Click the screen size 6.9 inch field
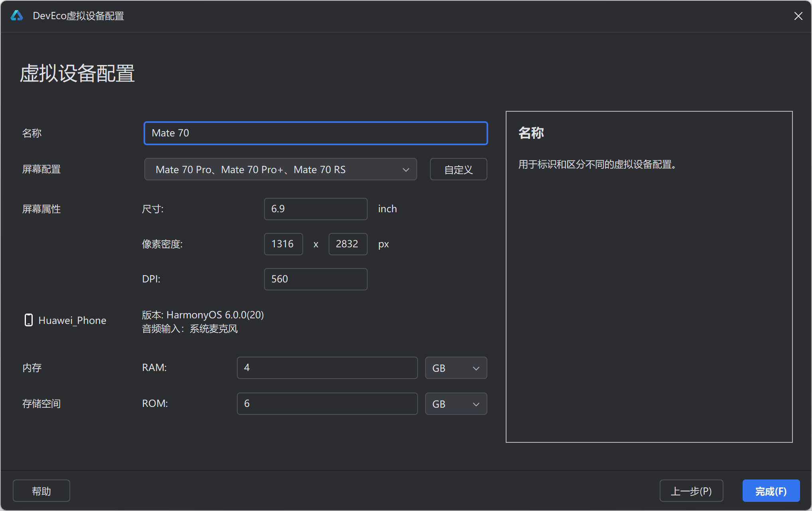Screen dimensions: 812x511 point(315,209)
